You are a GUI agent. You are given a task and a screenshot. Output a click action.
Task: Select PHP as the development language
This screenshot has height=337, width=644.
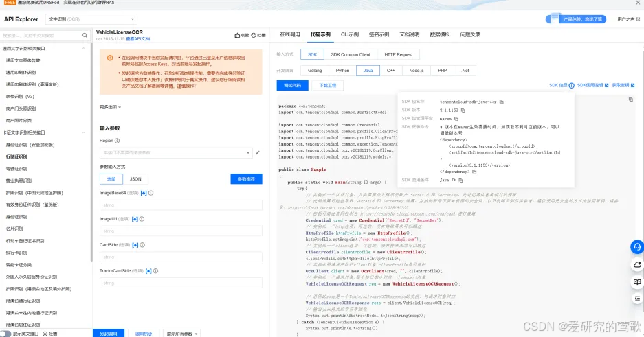(x=443, y=71)
